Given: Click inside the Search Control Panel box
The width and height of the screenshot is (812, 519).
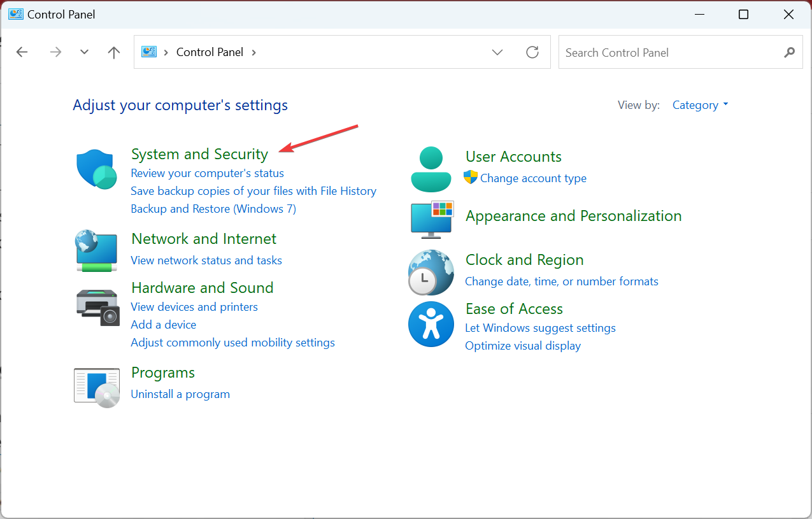Looking at the screenshot, I should (x=669, y=52).
